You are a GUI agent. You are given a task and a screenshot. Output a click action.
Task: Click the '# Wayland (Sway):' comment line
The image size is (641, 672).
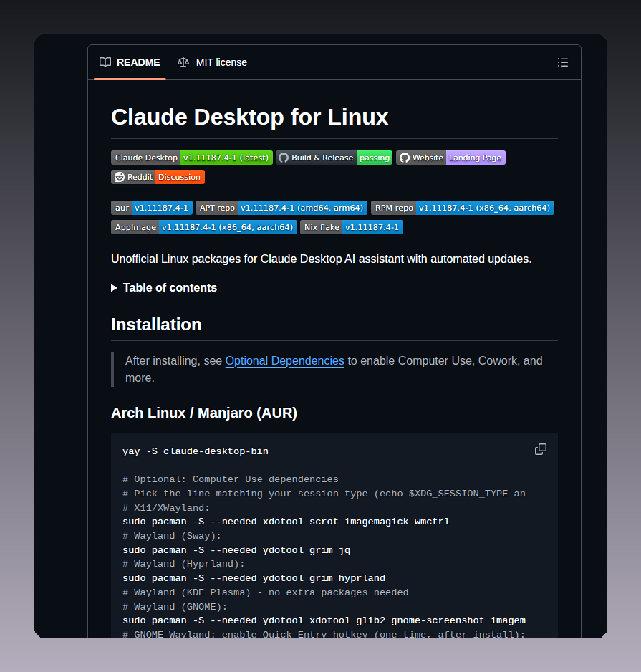pos(172,536)
